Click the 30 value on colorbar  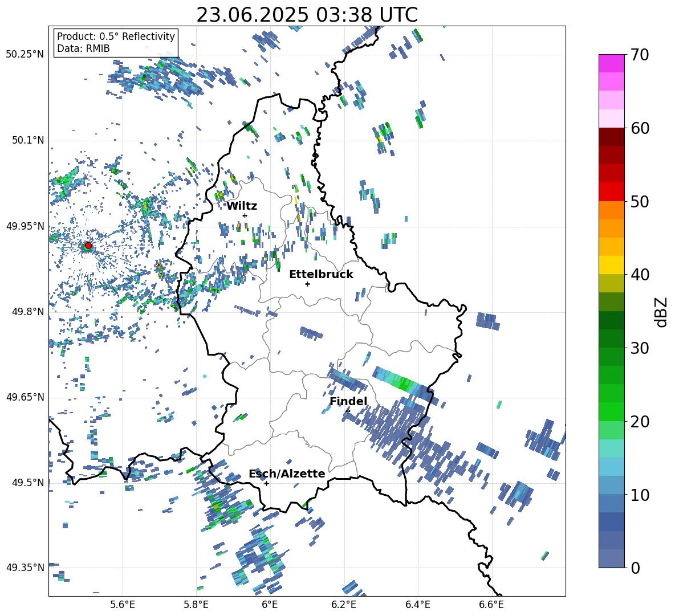pos(639,348)
